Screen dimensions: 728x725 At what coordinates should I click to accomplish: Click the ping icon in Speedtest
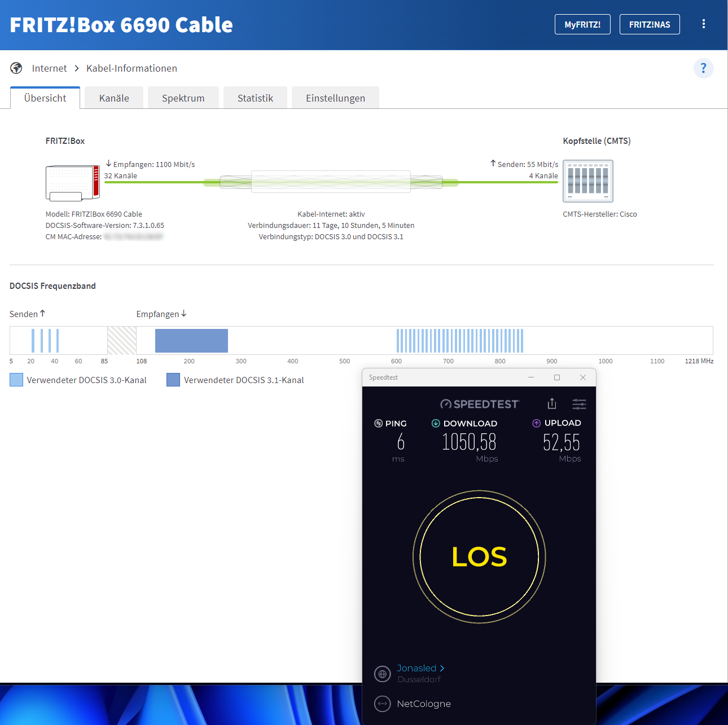click(x=378, y=423)
